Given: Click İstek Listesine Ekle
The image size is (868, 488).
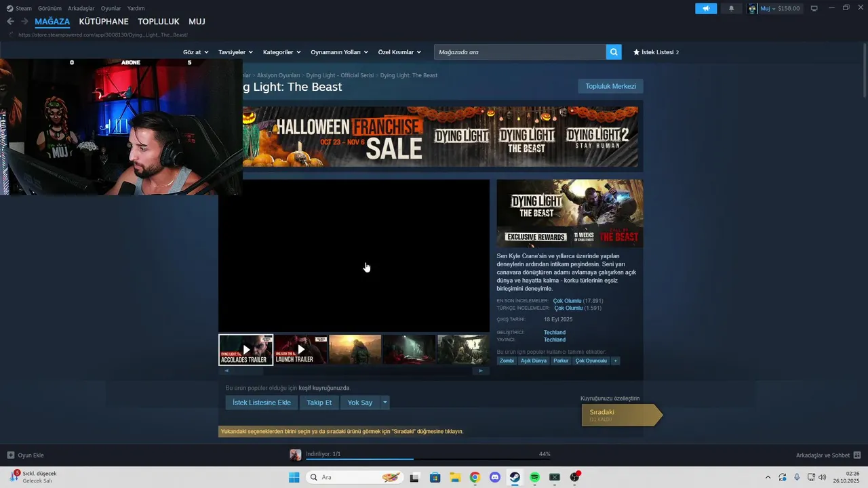Looking at the screenshot, I should click(x=261, y=403).
